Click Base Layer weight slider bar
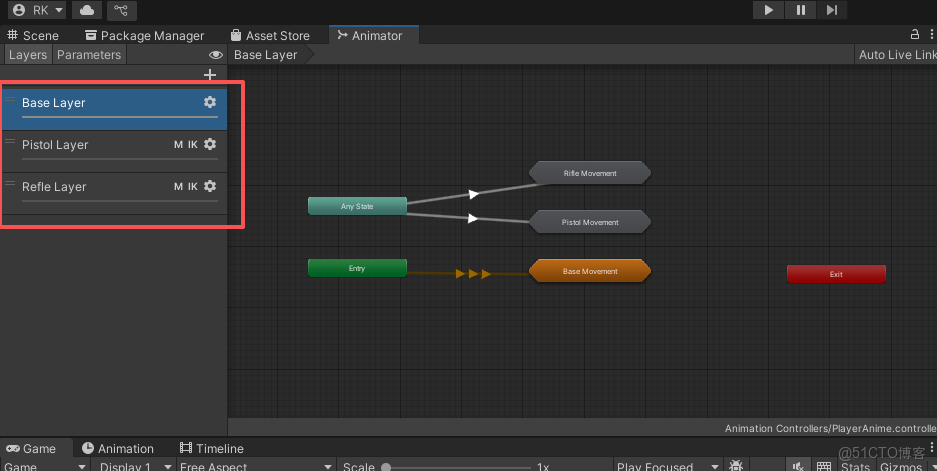The width and height of the screenshot is (937, 471). 120,117
